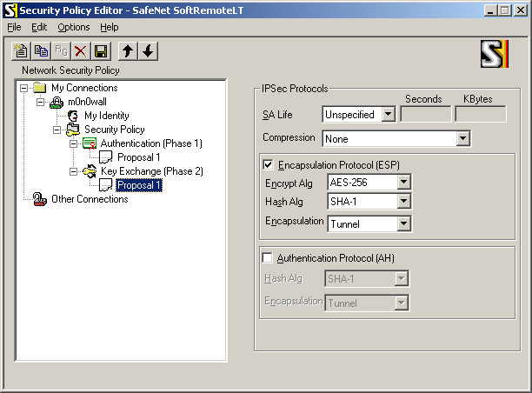This screenshot has height=393, width=532.
Task: Select Proposal 1 label under Authentication (Phase 1)
Action: click(x=139, y=157)
